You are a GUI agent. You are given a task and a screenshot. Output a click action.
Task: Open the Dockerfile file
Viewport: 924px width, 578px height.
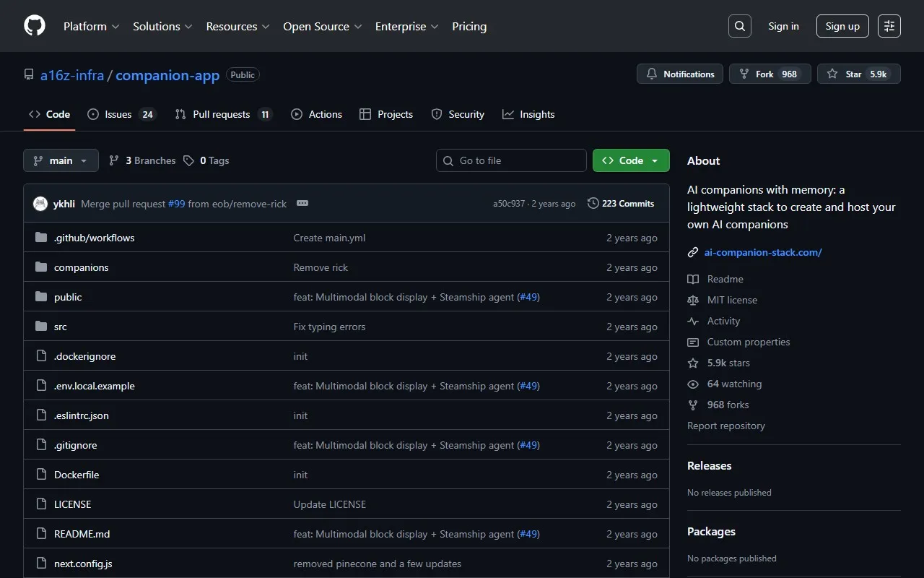pos(77,475)
